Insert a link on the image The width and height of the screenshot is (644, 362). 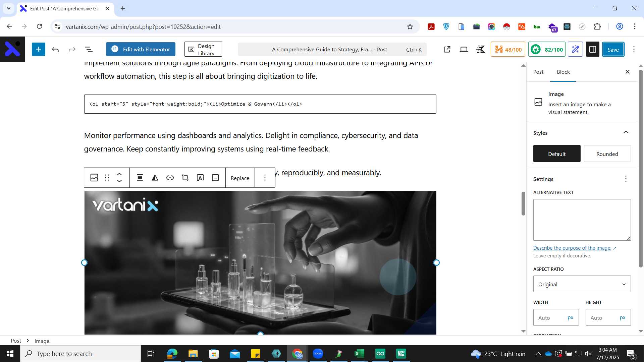[x=170, y=178]
